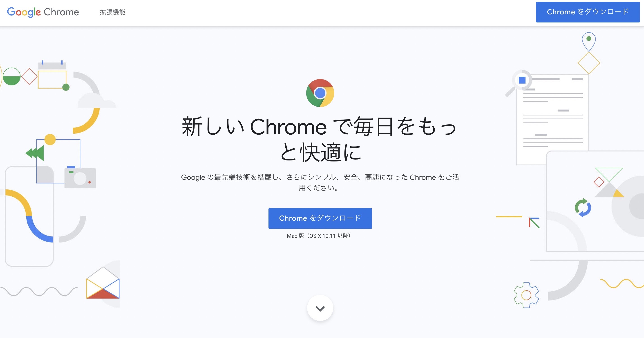The width and height of the screenshot is (644, 338).
Task: Click the cursor/arrow icon on right
Action: [534, 222]
